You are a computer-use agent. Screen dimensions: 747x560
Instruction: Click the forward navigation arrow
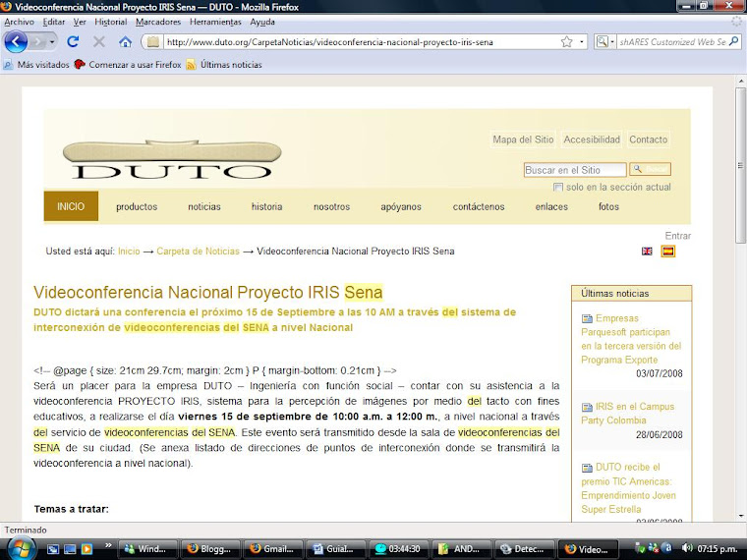36,42
